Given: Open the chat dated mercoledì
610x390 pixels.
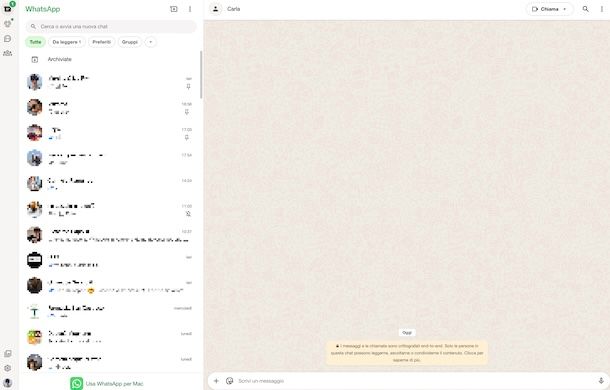Looking at the screenshot, I should pos(111,311).
